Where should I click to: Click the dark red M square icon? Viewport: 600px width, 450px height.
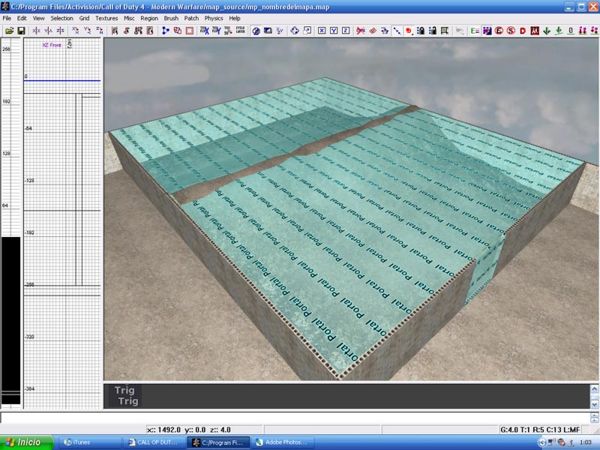(x=535, y=31)
